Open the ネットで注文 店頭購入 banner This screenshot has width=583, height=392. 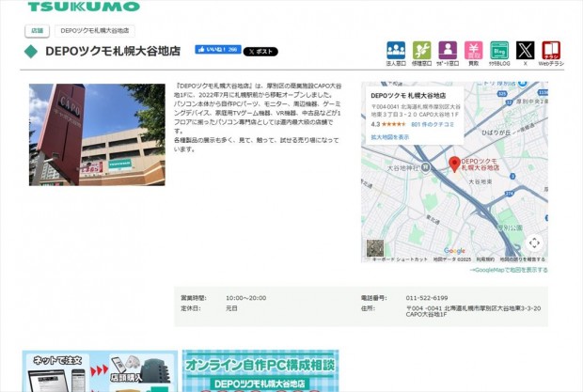[100, 370]
